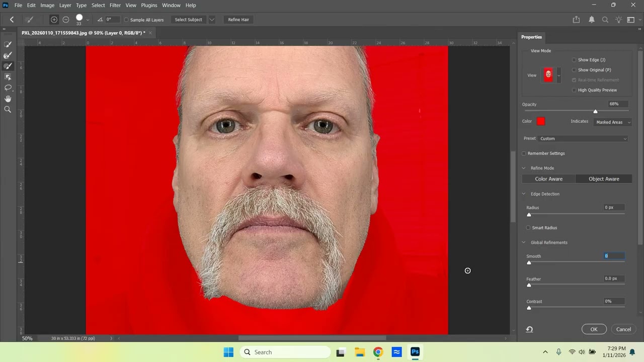Go back using the left arrow in the options bar

pyautogui.click(x=12, y=20)
